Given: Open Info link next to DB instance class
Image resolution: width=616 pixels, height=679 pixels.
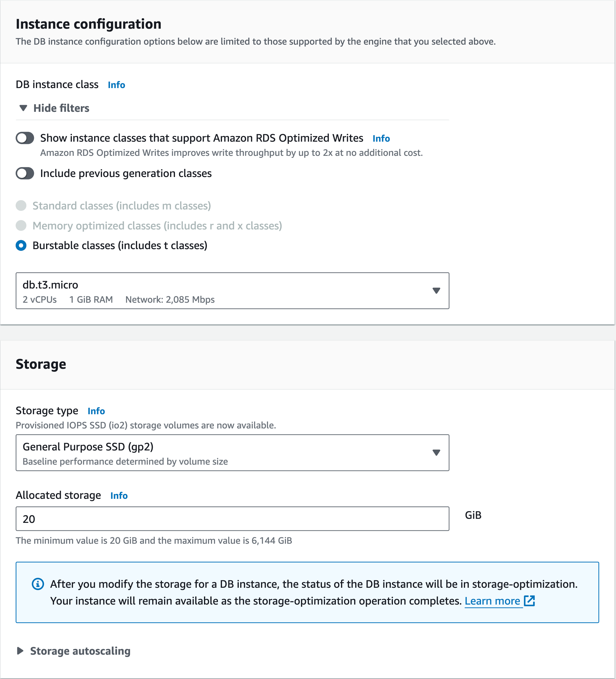Looking at the screenshot, I should coord(116,85).
